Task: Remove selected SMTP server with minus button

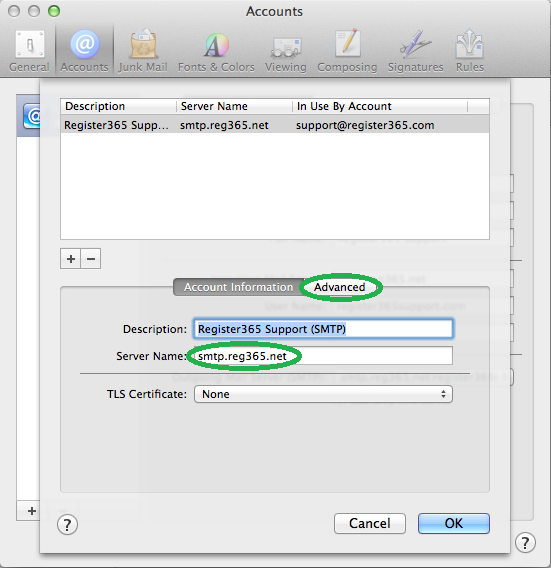Action: (x=91, y=259)
